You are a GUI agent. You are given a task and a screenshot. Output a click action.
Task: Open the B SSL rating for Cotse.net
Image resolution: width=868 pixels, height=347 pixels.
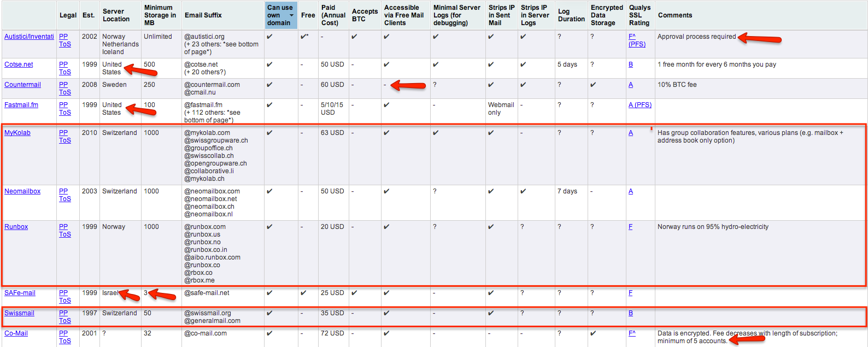631,64
